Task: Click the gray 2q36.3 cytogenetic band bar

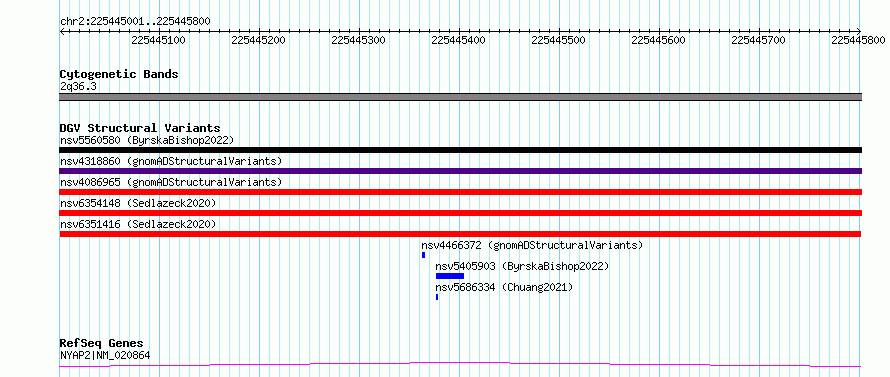Action: click(460, 97)
